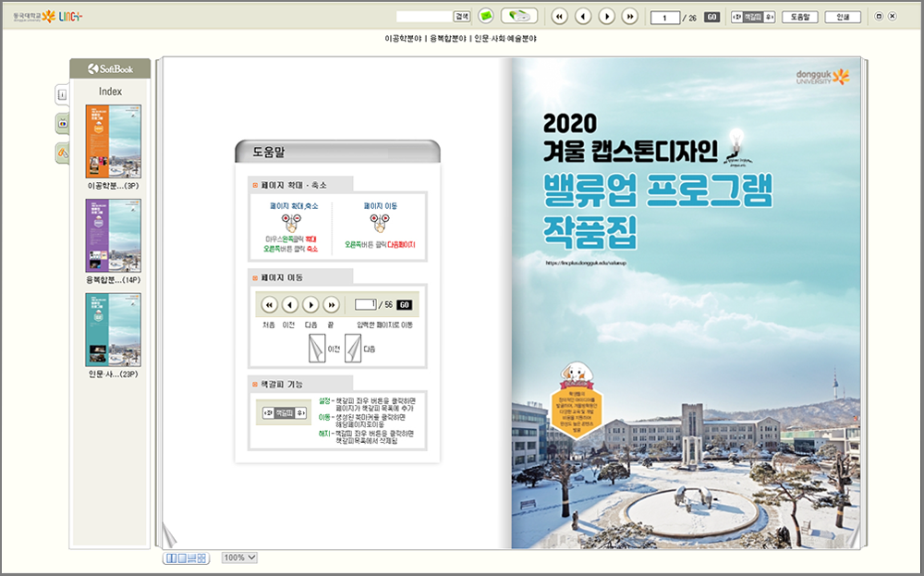The height and width of the screenshot is (576, 924).
Task: Click the USB drive download icon
Action: click(519, 16)
